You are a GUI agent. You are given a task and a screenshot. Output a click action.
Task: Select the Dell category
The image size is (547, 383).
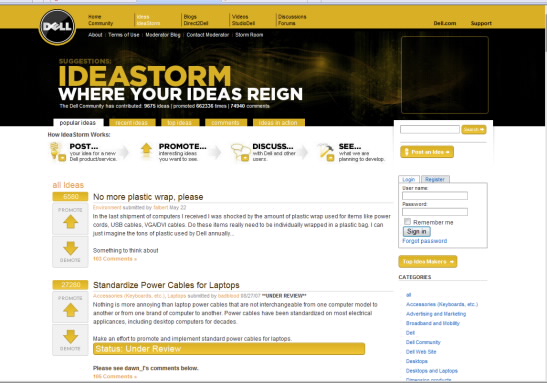tap(410, 333)
